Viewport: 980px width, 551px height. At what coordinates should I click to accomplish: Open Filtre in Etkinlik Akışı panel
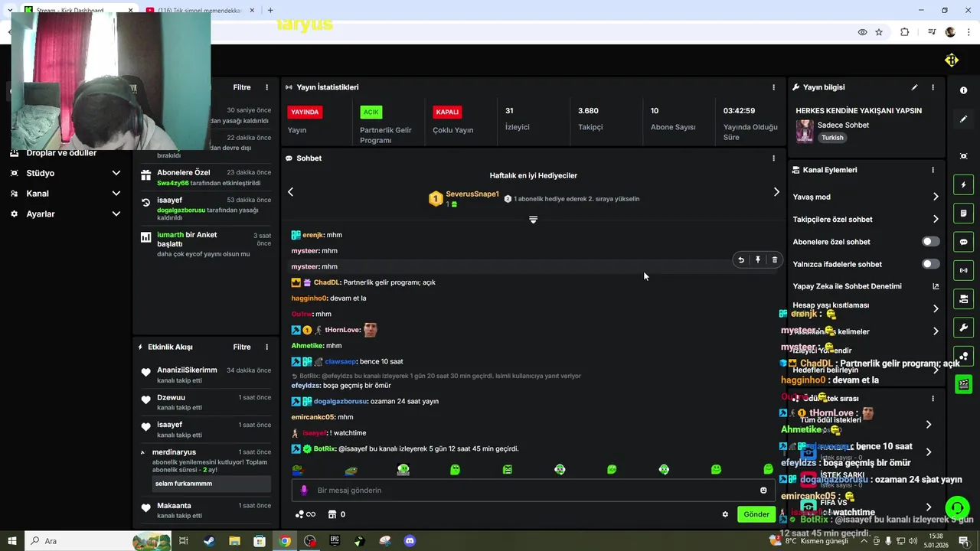[242, 347]
